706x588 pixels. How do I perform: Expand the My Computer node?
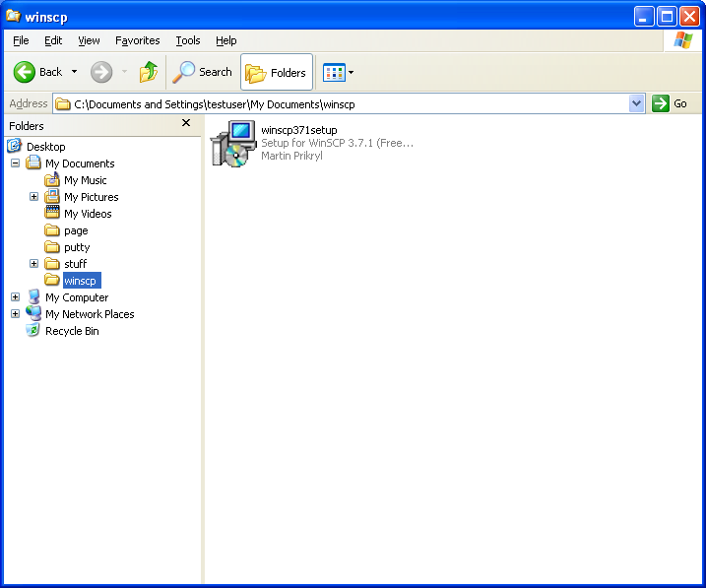(x=16, y=297)
